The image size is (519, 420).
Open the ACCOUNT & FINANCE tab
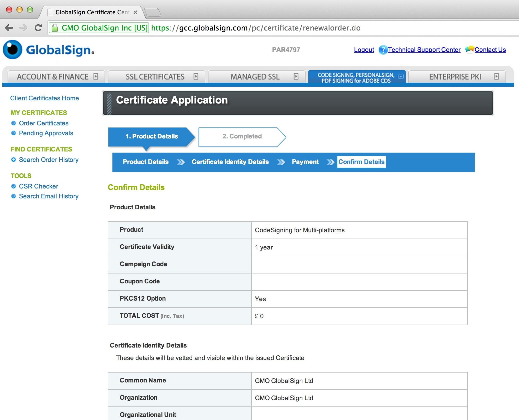(x=56, y=77)
